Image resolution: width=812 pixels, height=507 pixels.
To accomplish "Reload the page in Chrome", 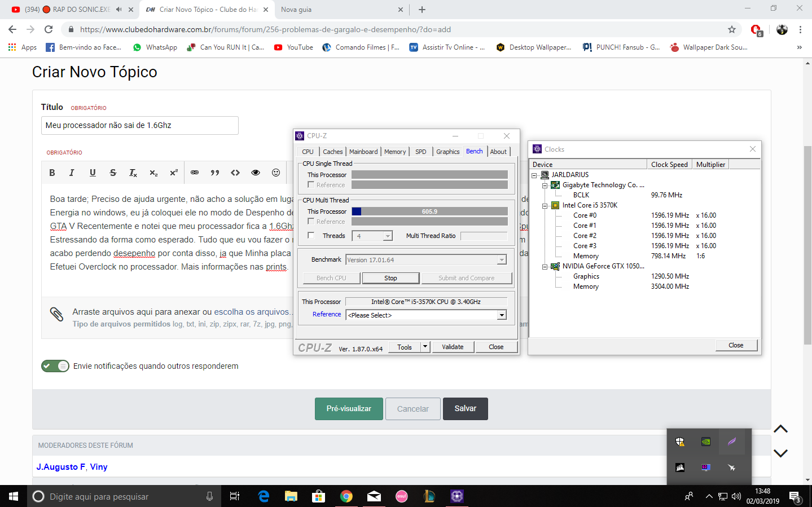I will pos(49,29).
